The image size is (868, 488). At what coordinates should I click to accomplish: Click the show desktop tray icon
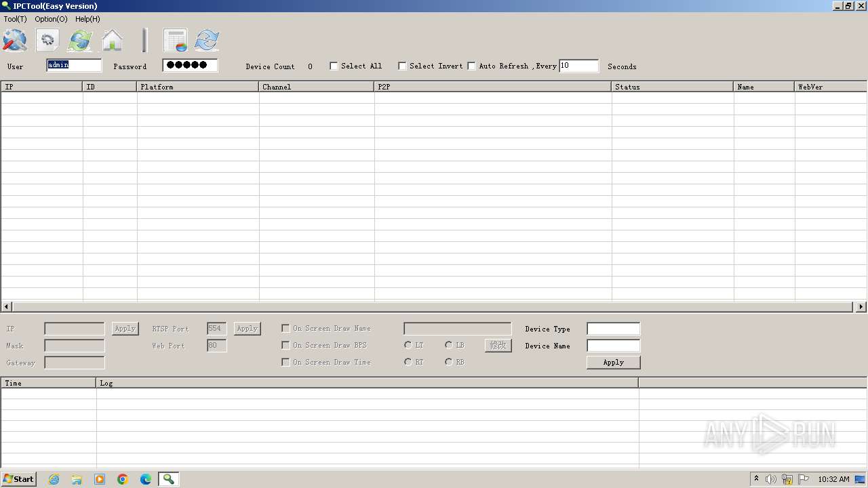(x=861, y=479)
